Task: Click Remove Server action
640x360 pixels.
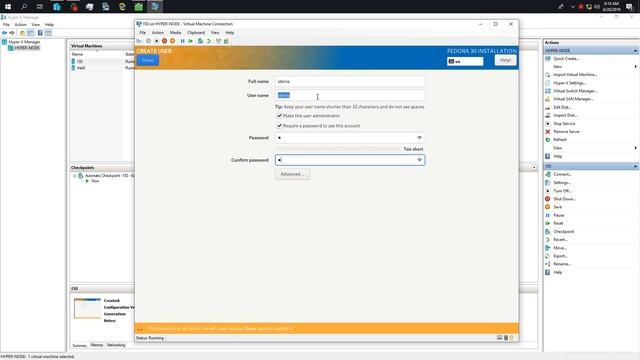Action: click(x=567, y=132)
